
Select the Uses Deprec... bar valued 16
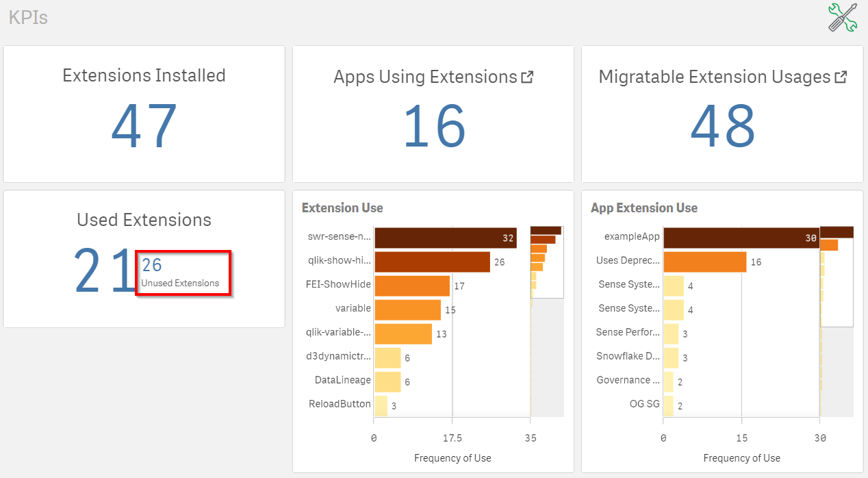click(x=704, y=262)
